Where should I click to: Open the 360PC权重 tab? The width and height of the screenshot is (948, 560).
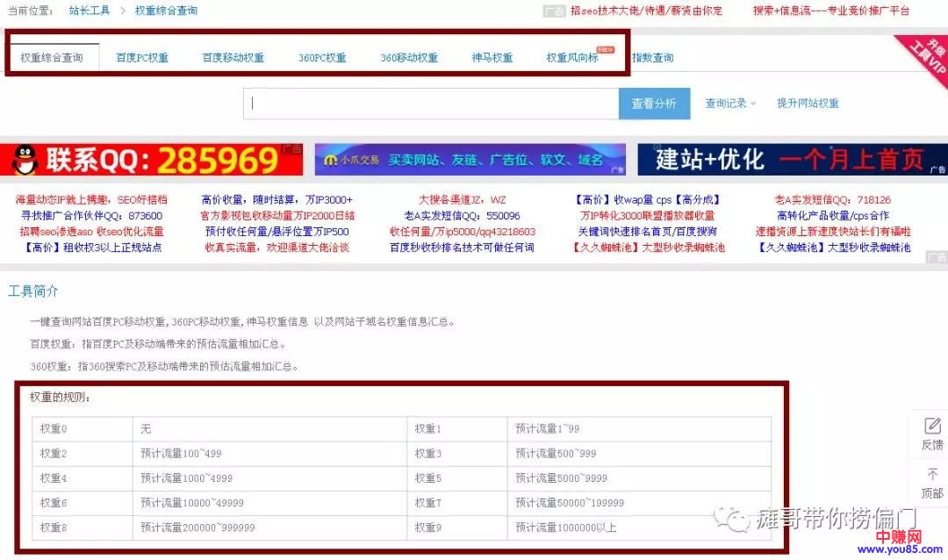pyautogui.click(x=322, y=58)
